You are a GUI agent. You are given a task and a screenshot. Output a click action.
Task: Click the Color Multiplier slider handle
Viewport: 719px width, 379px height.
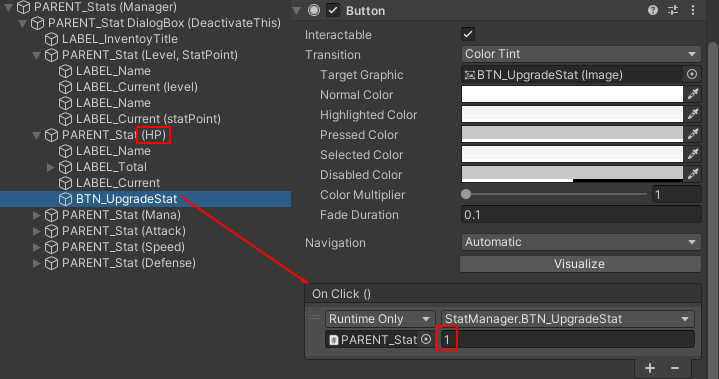tap(466, 194)
